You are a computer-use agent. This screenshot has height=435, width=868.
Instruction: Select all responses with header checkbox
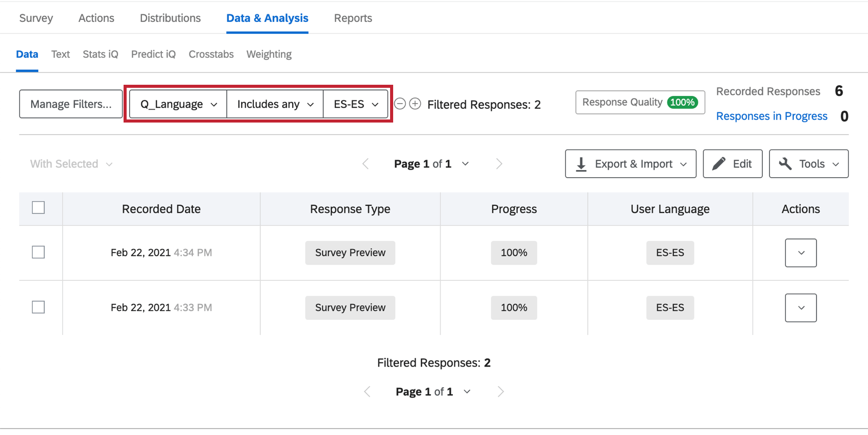point(38,208)
